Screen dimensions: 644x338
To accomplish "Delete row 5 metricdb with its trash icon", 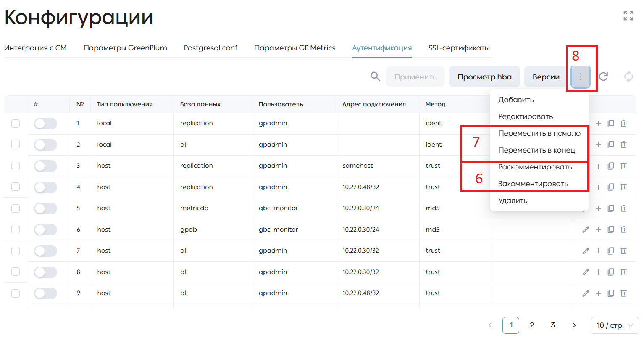I will point(623,209).
